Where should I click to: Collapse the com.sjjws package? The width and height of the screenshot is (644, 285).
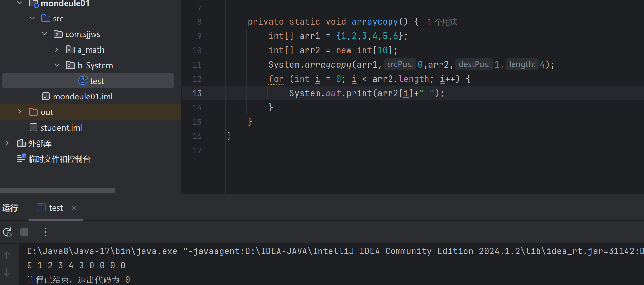coord(44,34)
